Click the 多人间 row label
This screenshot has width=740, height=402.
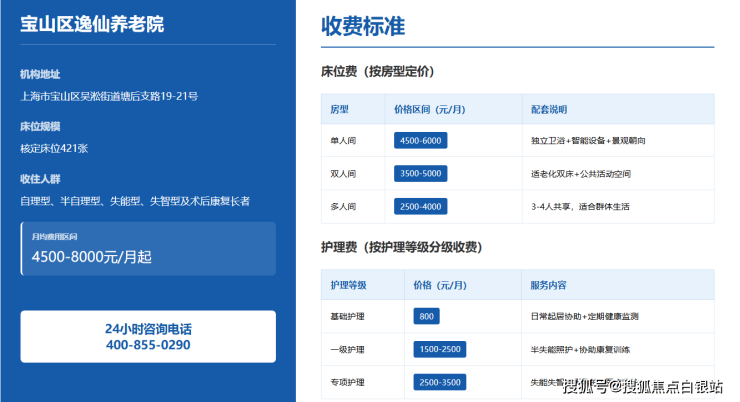pos(343,207)
